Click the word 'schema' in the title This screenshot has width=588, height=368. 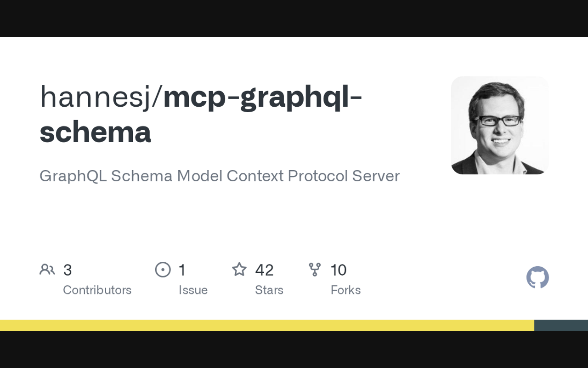96,132
